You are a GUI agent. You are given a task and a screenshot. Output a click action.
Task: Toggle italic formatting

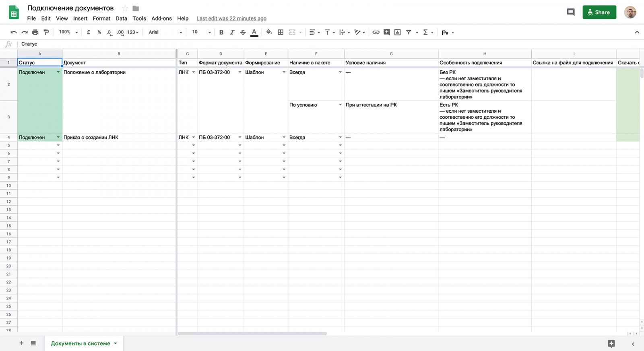click(232, 32)
